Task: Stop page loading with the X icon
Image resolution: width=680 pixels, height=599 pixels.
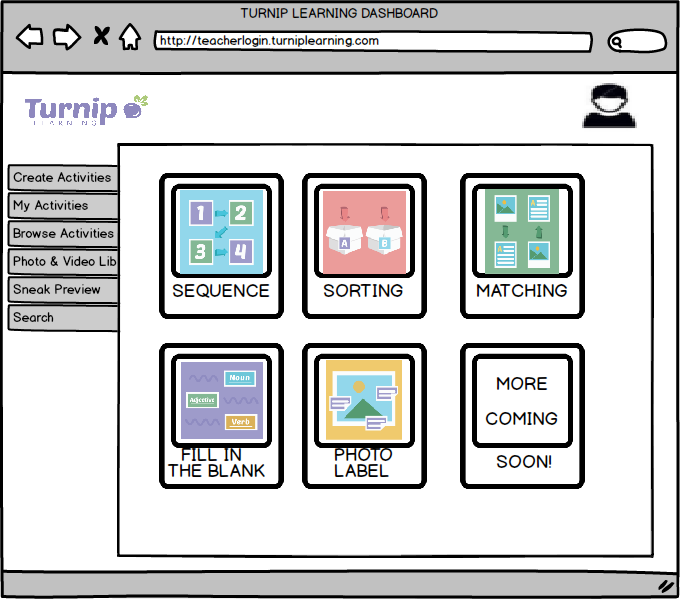Action: tap(101, 36)
